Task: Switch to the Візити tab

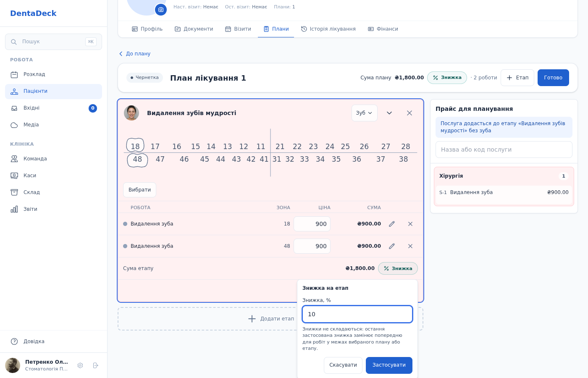Action: (x=238, y=29)
